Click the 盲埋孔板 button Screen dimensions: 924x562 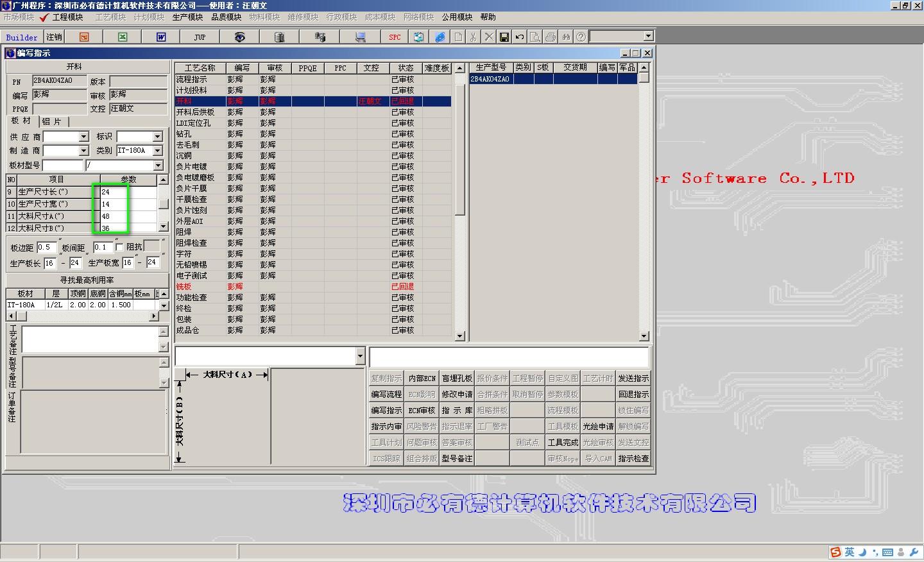[457, 379]
